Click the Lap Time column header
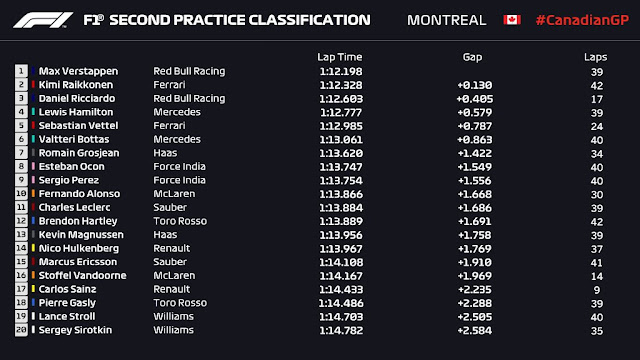Screen dimensions: 640x360 340,57
